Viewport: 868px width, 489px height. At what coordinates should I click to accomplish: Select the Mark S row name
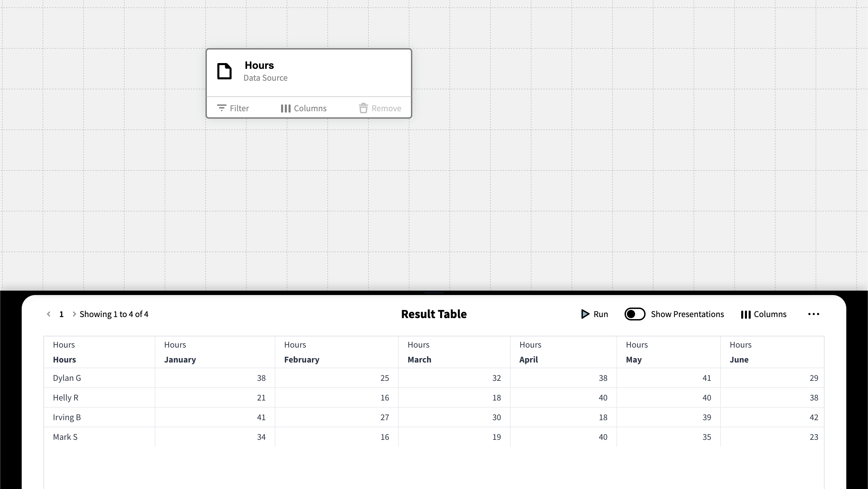pyautogui.click(x=65, y=437)
